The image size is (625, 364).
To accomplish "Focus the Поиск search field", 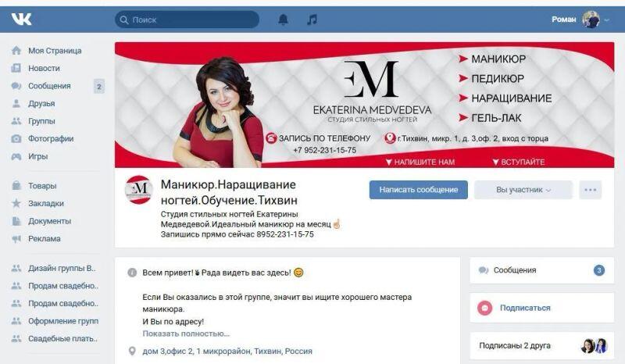I will 187,20.
